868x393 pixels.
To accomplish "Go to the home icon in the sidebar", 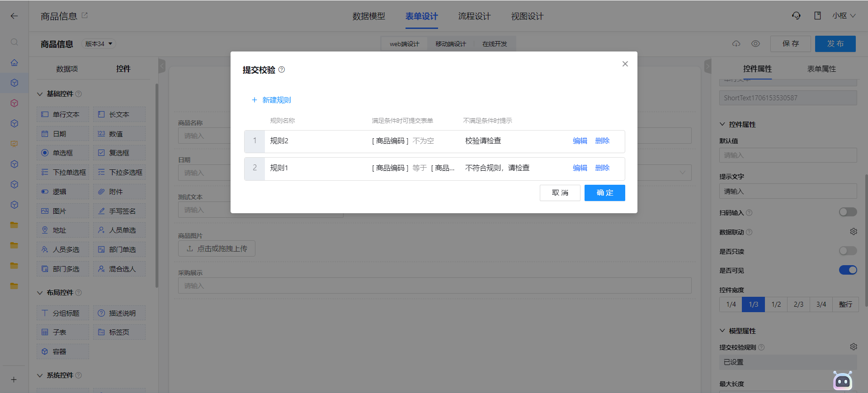I will coord(14,62).
